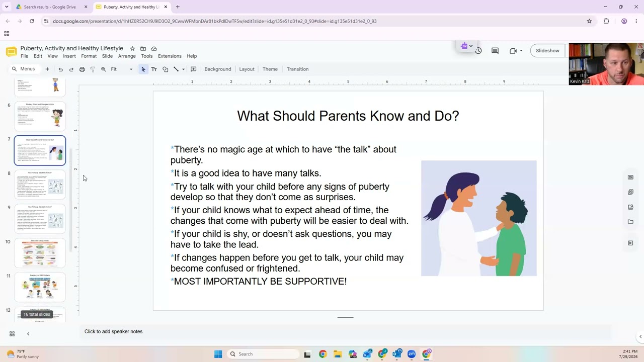
Task: Click the purple extension puzzle icon
Action: tap(464, 46)
